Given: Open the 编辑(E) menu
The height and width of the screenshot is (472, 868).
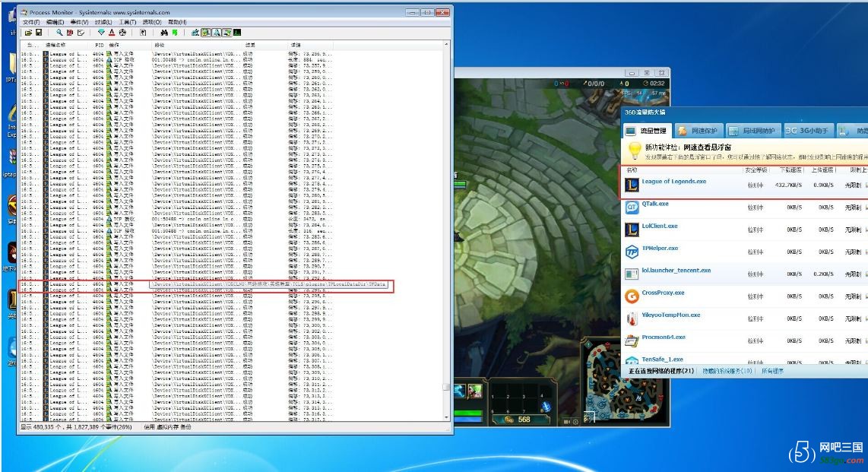Looking at the screenshot, I should (55, 22).
